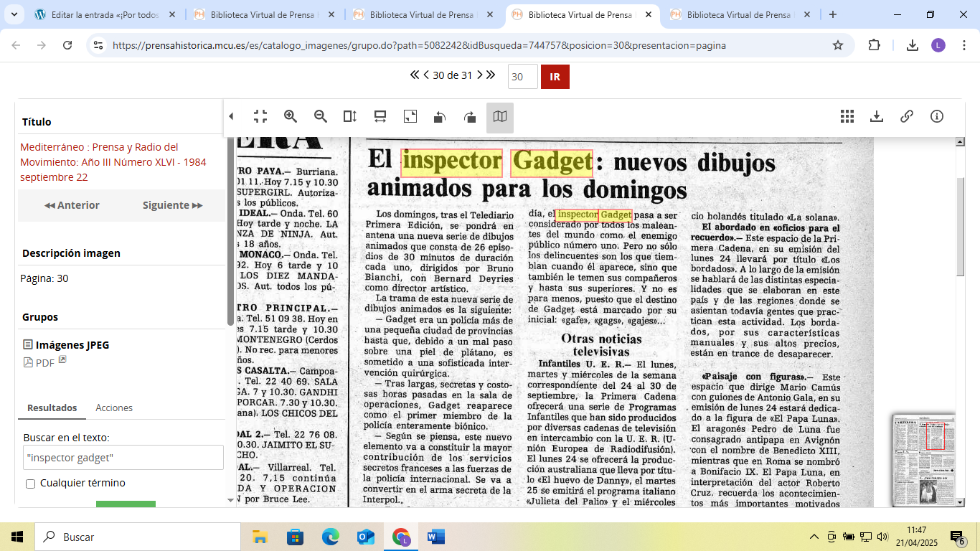Switch to the Resultados tab
Screen dimensions: 980x551
pos(52,408)
